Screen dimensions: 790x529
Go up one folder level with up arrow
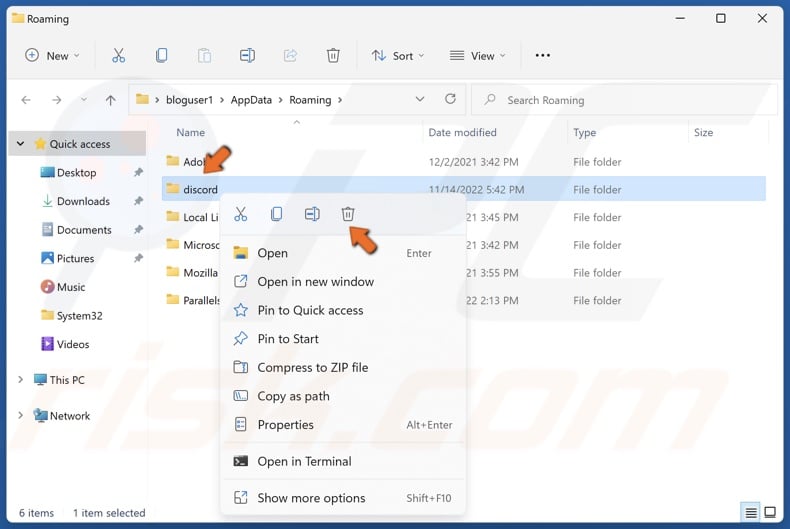point(111,100)
